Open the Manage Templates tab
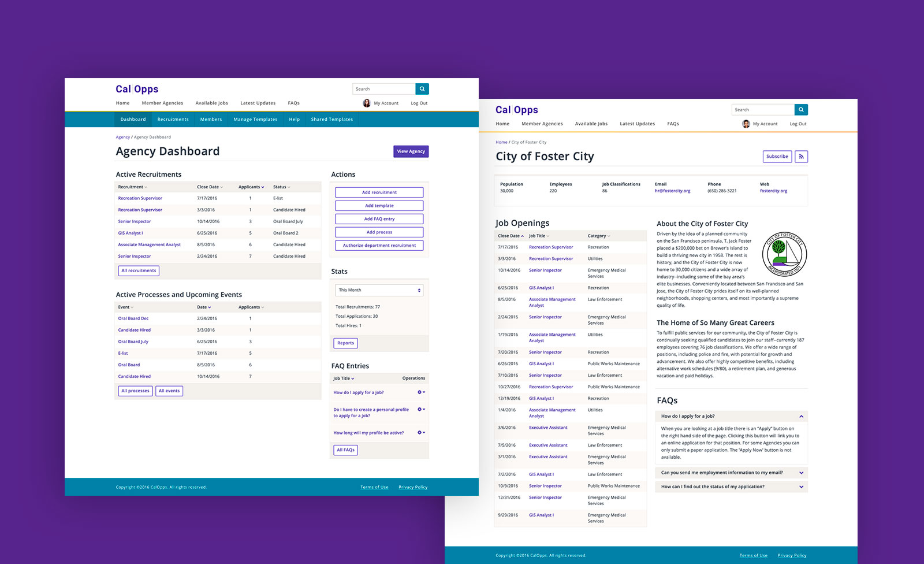 256,120
